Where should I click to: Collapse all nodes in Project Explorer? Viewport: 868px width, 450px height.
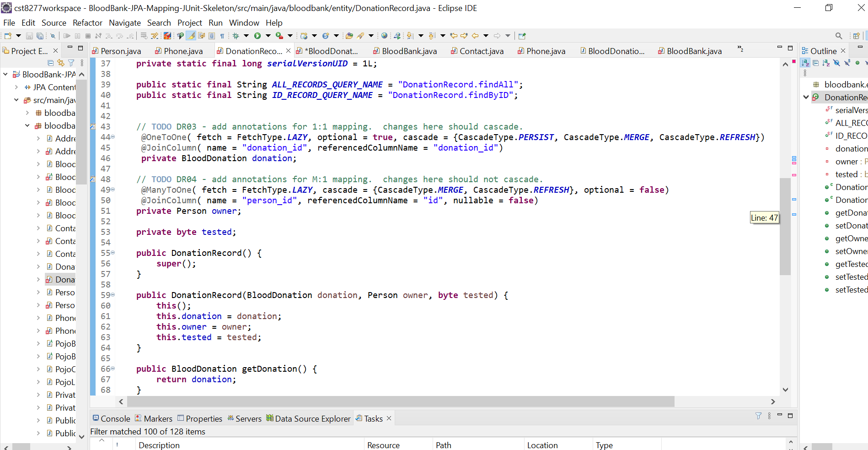click(51, 63)
